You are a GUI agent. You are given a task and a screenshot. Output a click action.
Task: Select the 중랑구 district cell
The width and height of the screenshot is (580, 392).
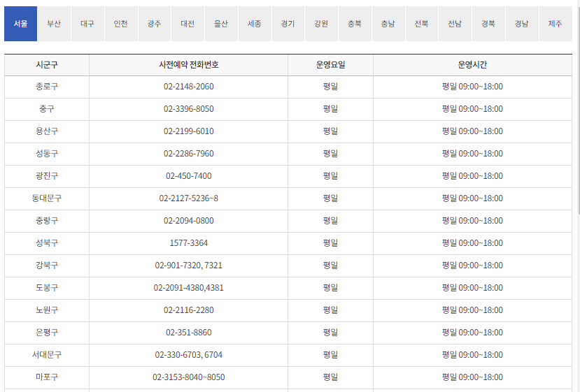pyautogui.click(x=47, y=221)
